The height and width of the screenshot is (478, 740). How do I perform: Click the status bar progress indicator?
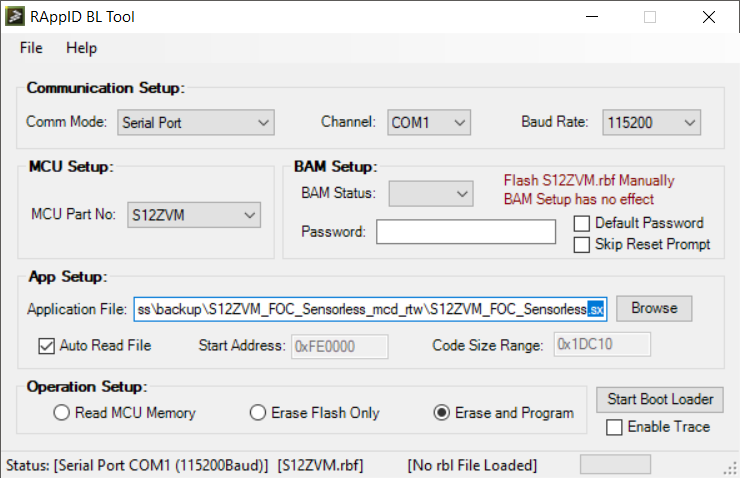(615, 465)
